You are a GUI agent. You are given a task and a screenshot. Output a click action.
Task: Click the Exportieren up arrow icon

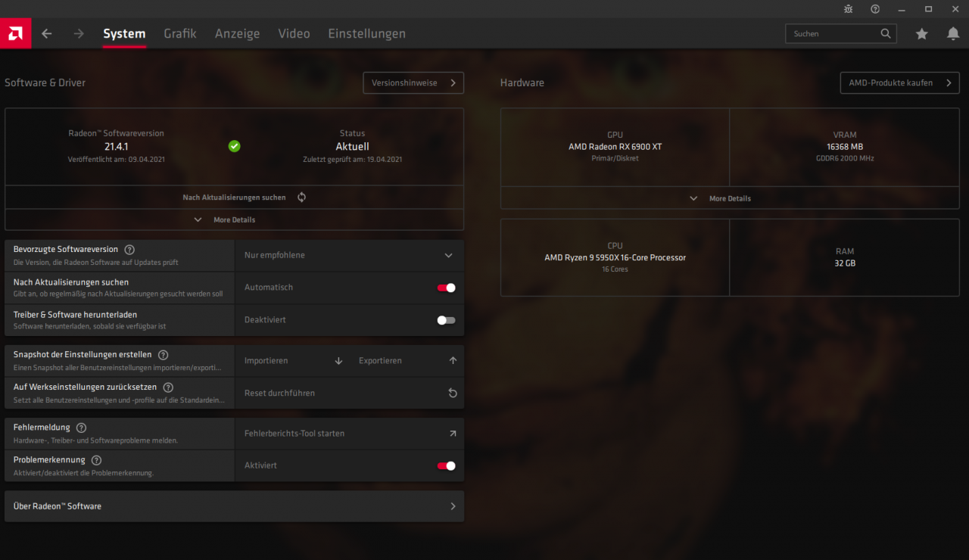pyautogui.click(x=453, y=361)
